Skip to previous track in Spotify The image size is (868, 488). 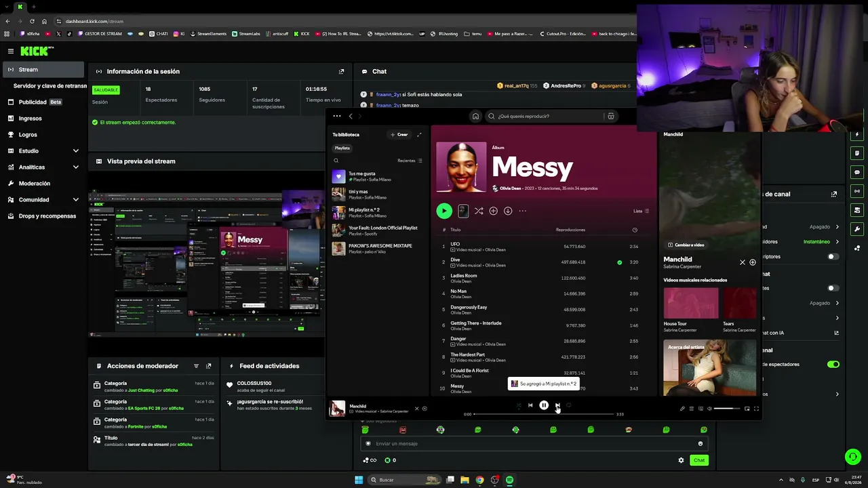coord(530,405)
